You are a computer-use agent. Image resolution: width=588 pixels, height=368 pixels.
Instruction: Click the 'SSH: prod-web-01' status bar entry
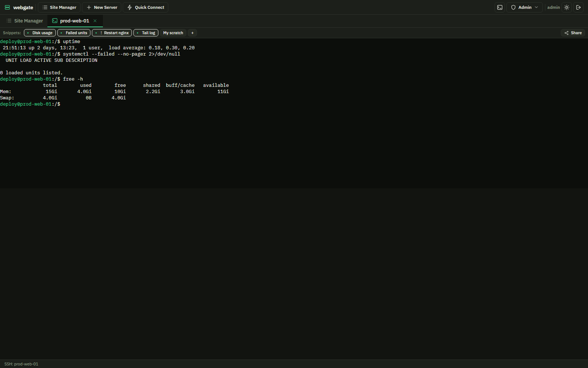(x=21, y=364)
